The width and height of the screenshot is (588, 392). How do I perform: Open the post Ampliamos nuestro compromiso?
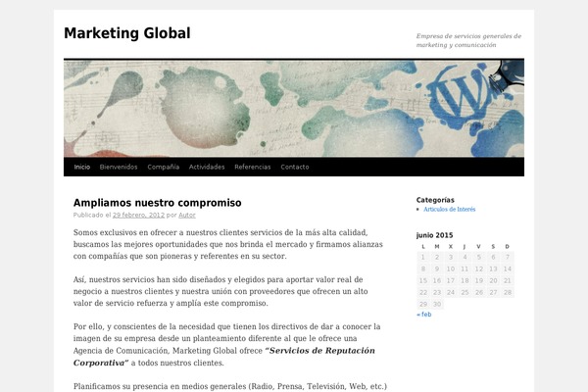click(158, 203)
